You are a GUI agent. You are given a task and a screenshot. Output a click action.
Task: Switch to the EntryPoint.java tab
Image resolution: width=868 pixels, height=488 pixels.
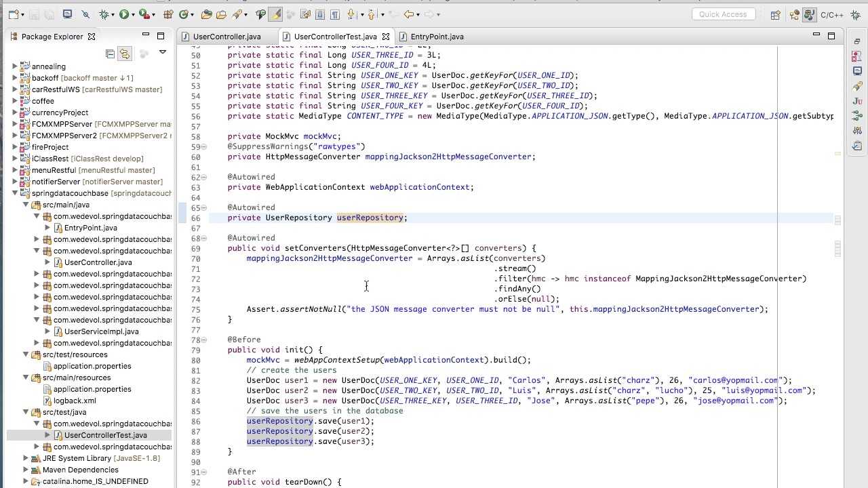click(x=437, y=37)
